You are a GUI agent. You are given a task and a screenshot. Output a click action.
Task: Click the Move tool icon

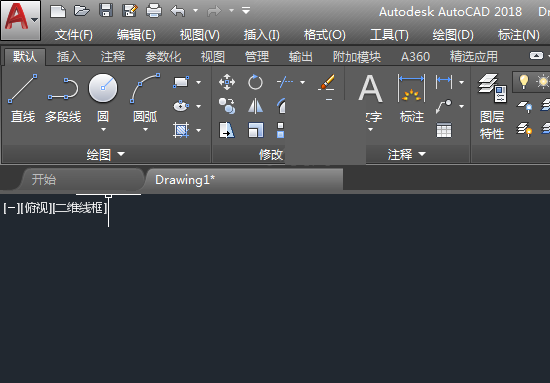[227, 82]
